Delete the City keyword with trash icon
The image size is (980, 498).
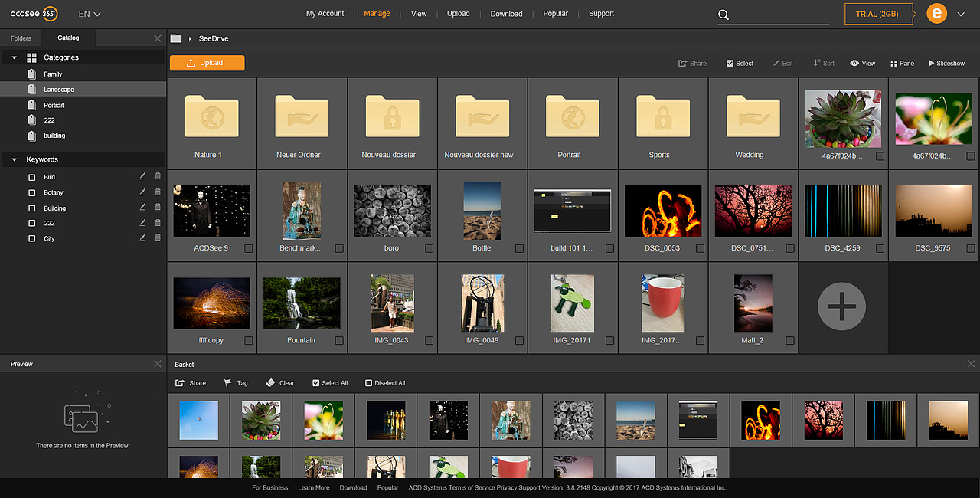(158, 238)
